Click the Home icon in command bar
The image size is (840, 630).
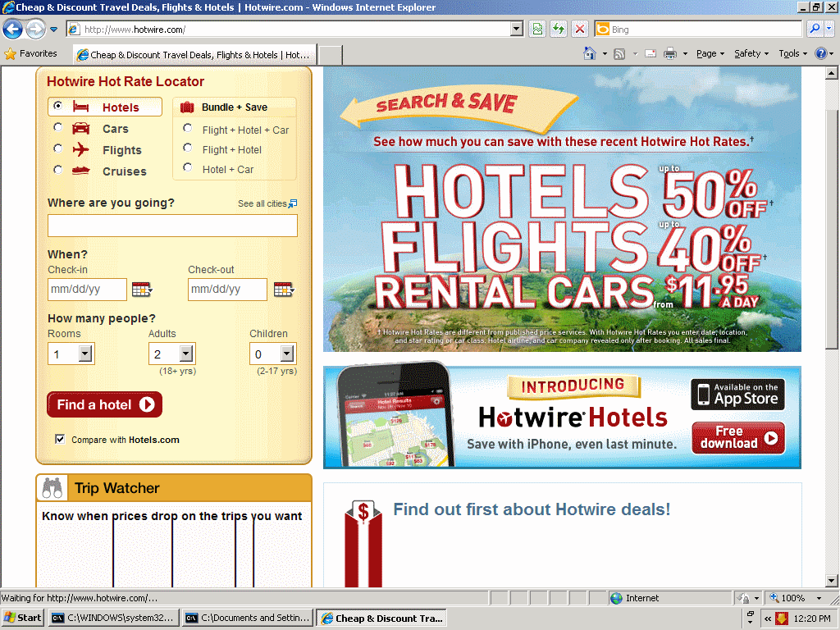point(590,53)
